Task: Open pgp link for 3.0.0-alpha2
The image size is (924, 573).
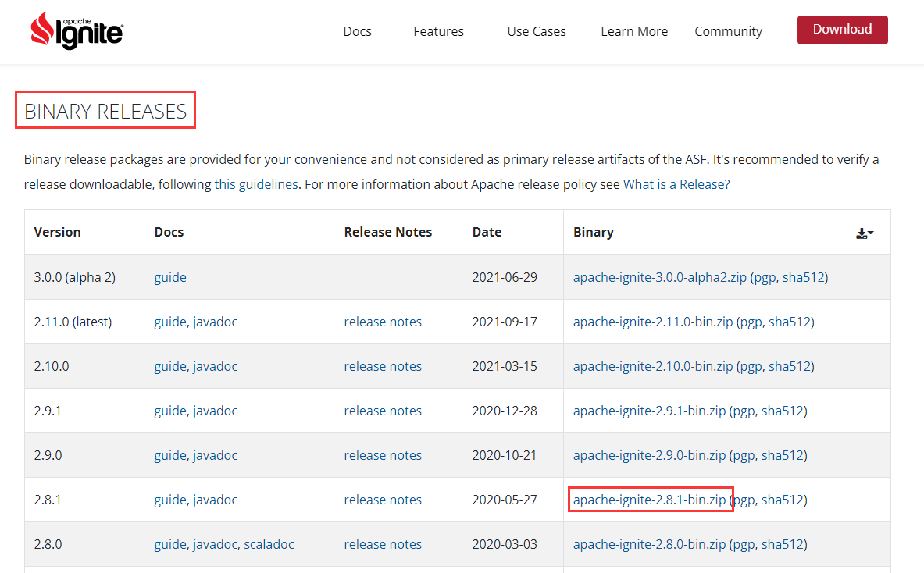Action: point(765,277)
